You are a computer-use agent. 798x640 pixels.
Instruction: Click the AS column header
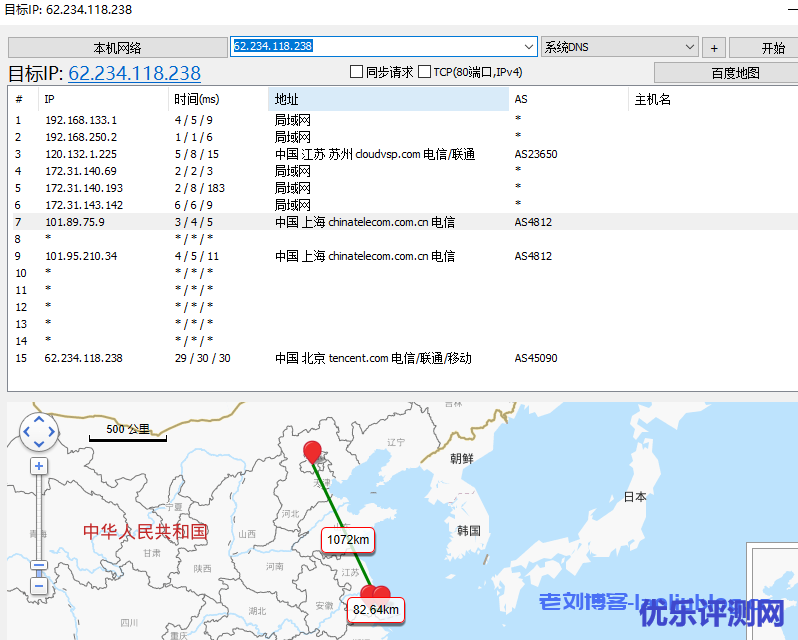(520, 99)
